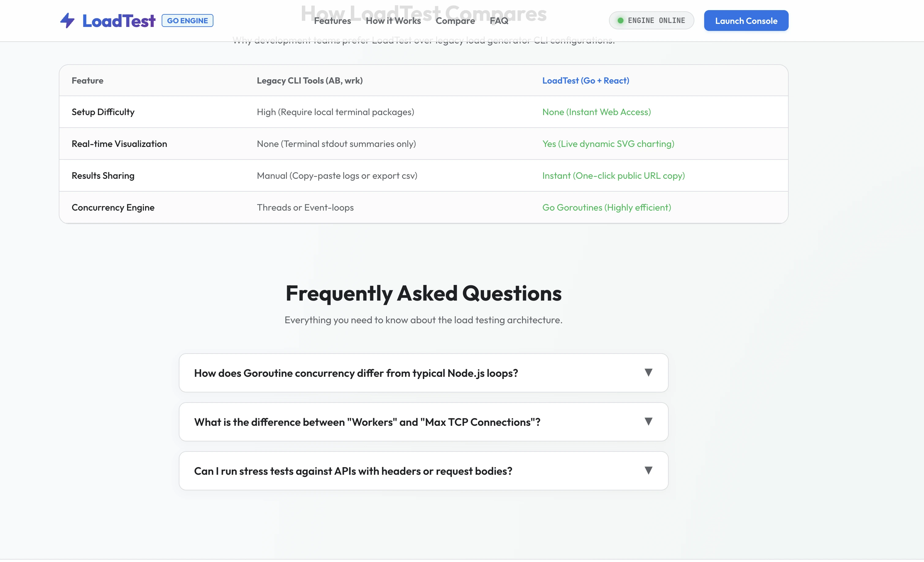Viewport: 924px width, 562px height.
Task: Click the 'Setup Difficulty' row label
Action: click(x=103, y=112)
